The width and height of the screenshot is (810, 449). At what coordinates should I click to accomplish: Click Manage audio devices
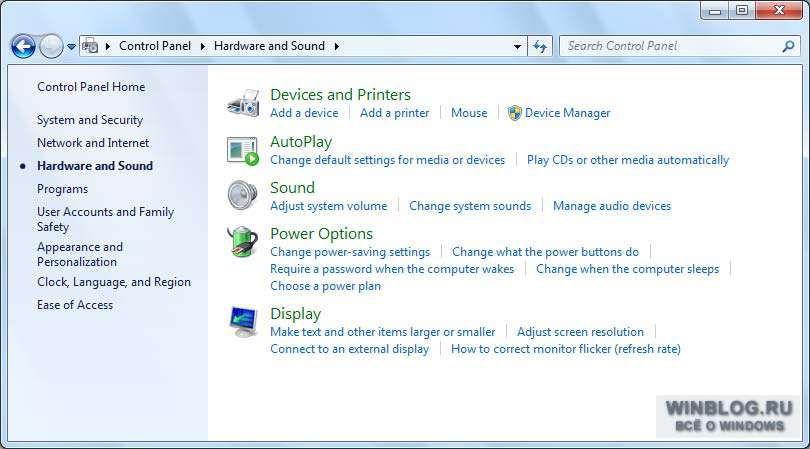click(x=612, y=206)
